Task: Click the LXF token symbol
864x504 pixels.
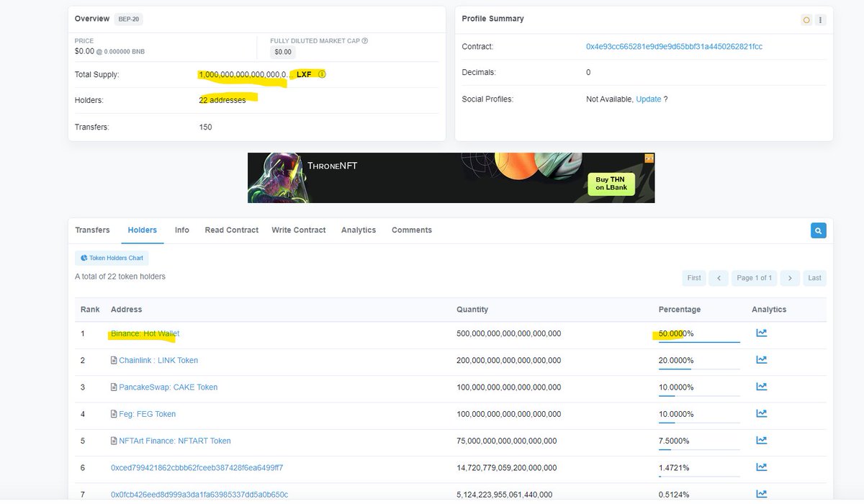Action: coord(304,74)
